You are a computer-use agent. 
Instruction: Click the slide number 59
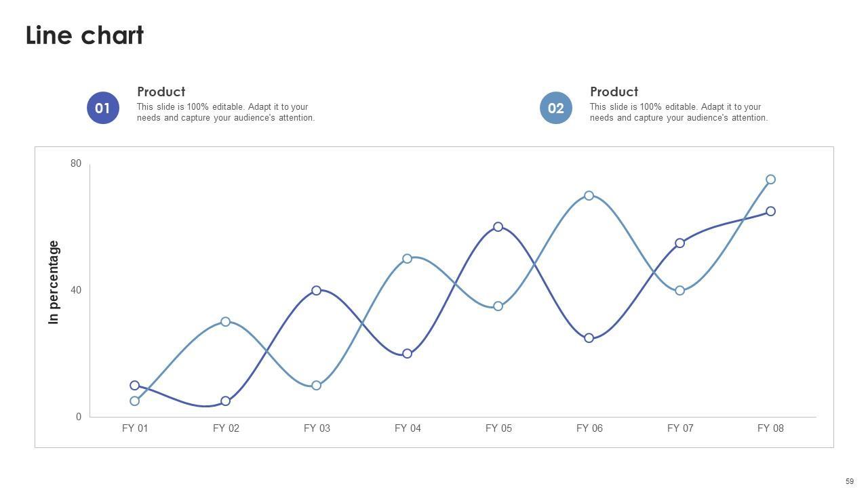coord(850,481)
